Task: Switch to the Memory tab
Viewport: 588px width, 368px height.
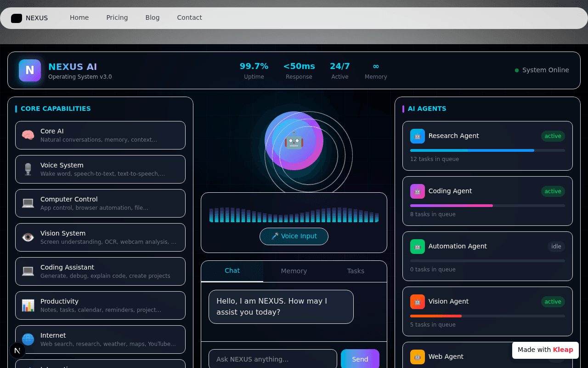Action: point(294,271)
